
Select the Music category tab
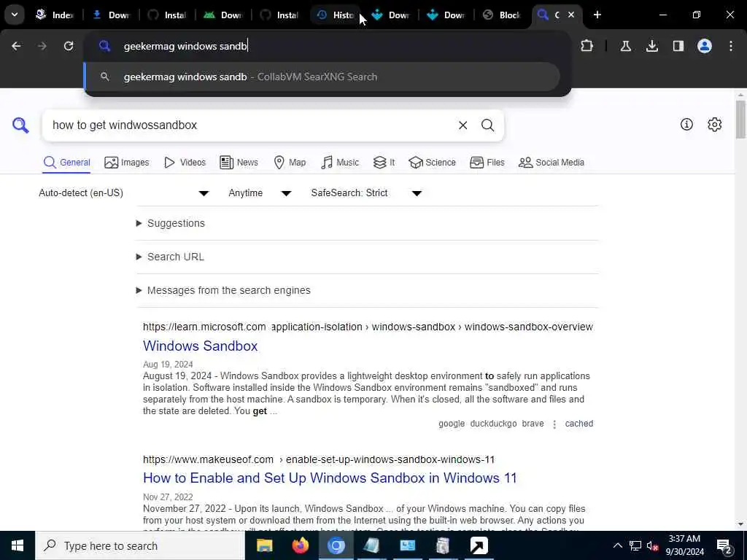click(x=340, y=163)
